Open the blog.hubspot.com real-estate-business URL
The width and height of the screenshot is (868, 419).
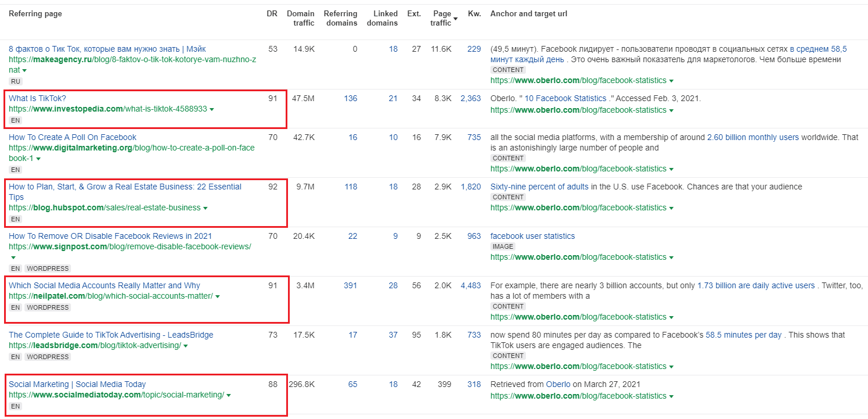105,207
